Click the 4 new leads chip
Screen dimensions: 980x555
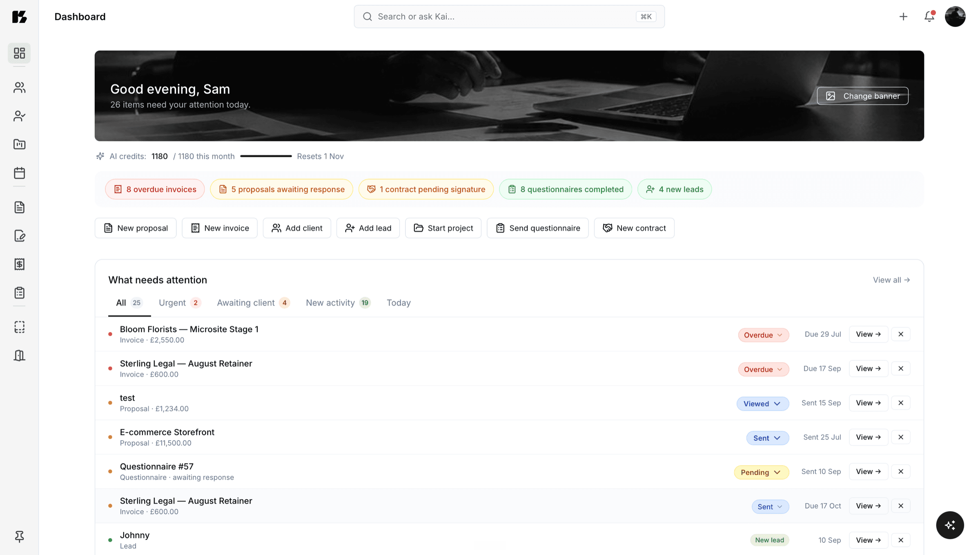click(x=674, y=189)
